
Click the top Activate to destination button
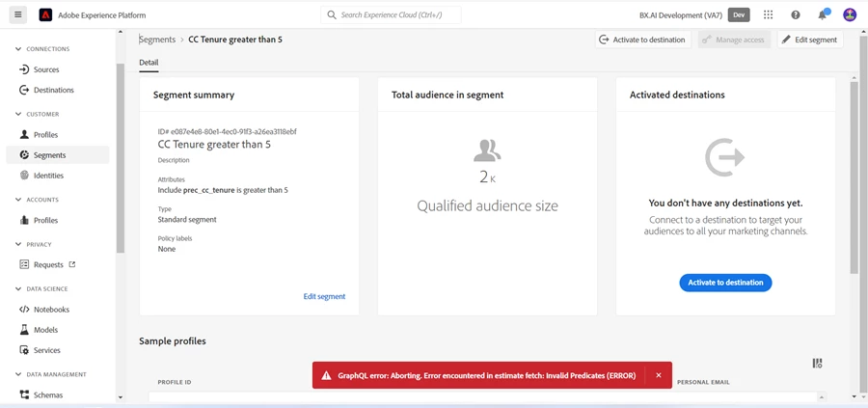point(643,40)
